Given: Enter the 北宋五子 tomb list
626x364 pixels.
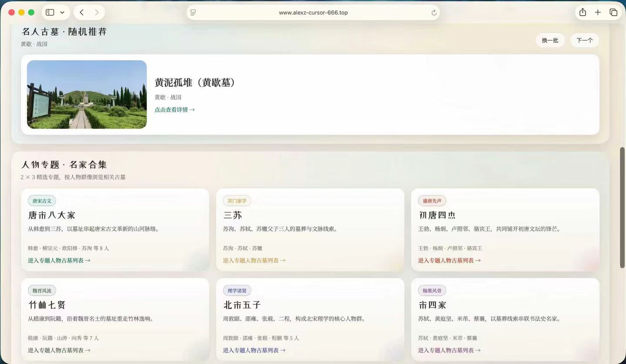Looking at the screenshot, I should (254, 350).
